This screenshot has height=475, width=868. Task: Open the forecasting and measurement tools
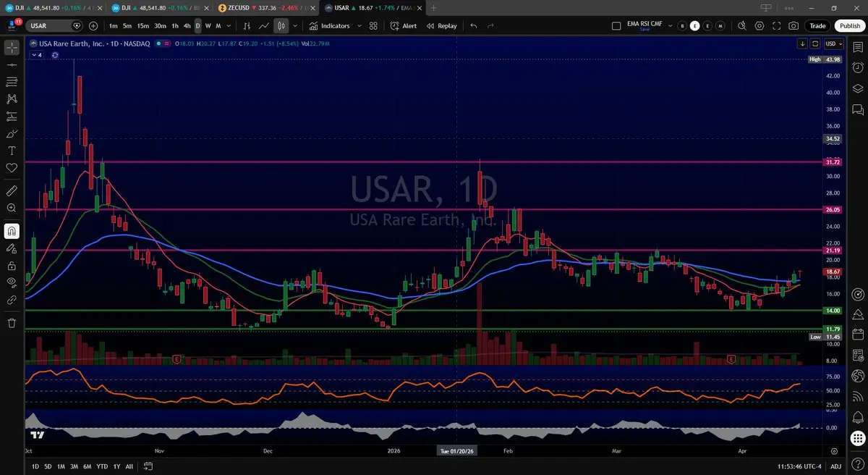coord(12,117)
